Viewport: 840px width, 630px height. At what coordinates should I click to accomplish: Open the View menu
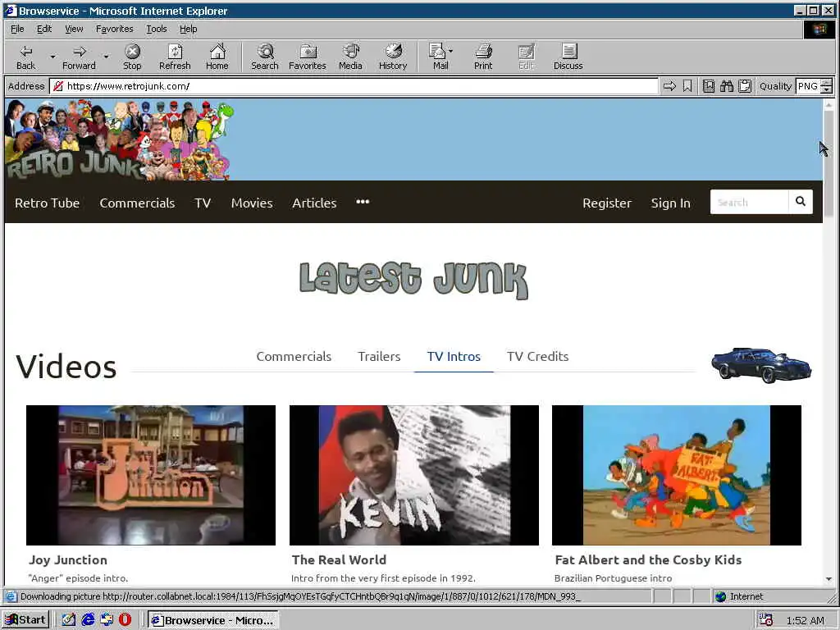[74, 29]
